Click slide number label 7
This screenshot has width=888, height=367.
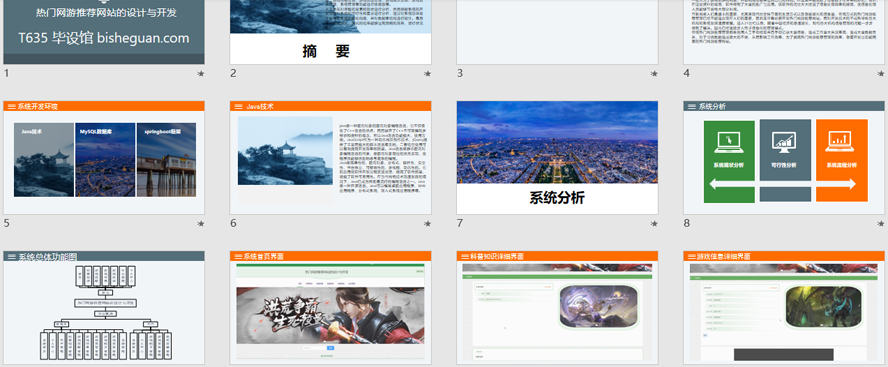point(460,223)
